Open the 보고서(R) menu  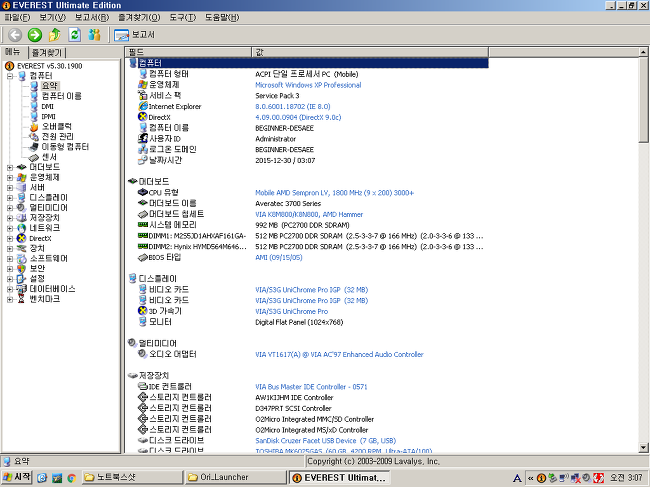coord(92,17)
